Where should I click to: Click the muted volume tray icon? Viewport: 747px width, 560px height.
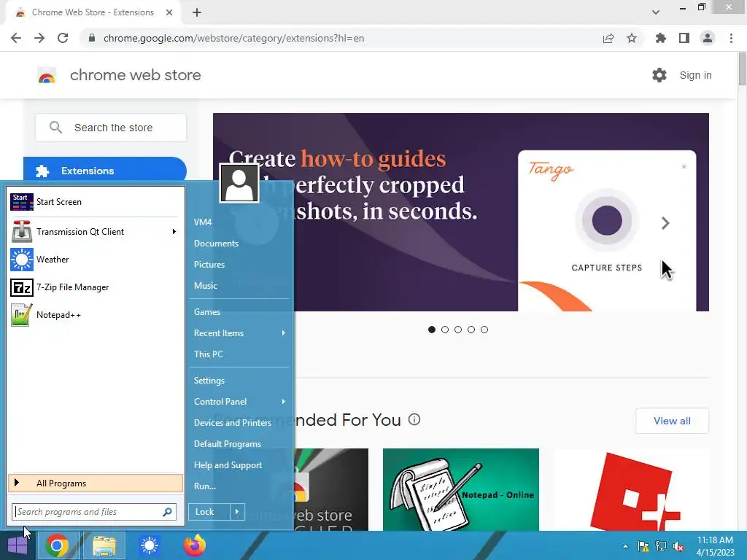(678, 546)
